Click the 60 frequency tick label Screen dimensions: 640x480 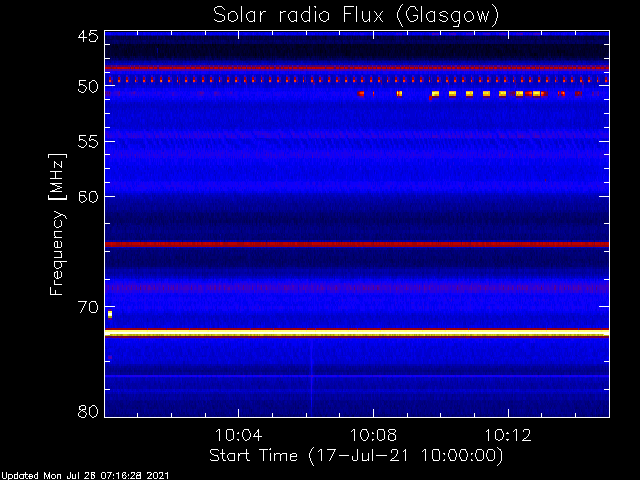88,197
